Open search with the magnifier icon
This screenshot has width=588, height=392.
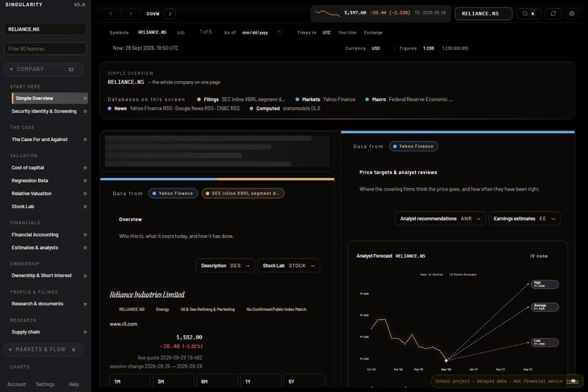coord(525,13)
